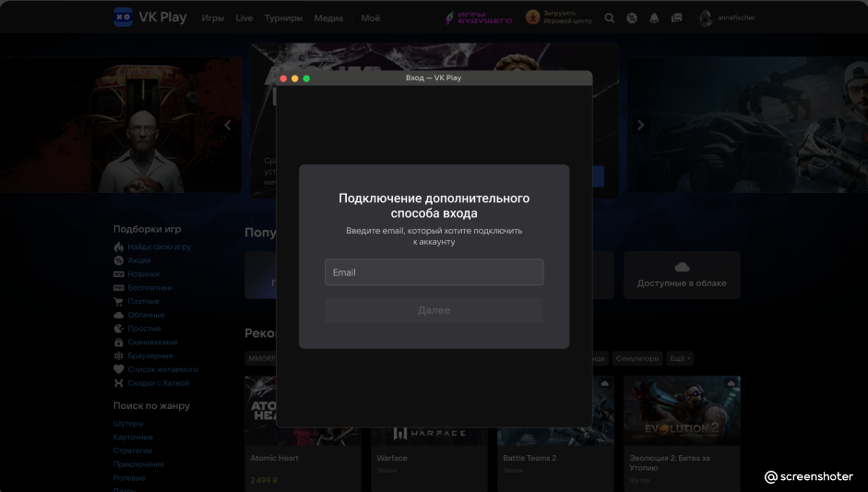Open the Эволюция 2 game thumbnail
The image size is (868, 492).
click(x=682, y=411)
